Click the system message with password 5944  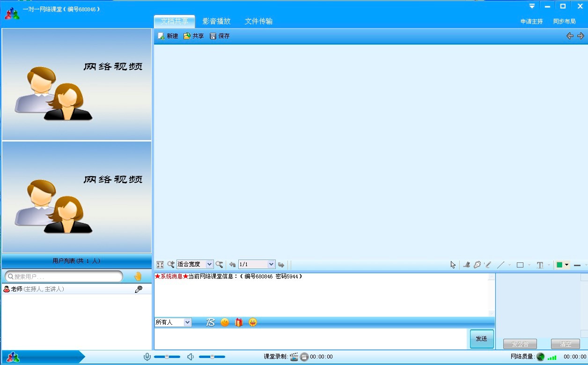coord(228,276)
